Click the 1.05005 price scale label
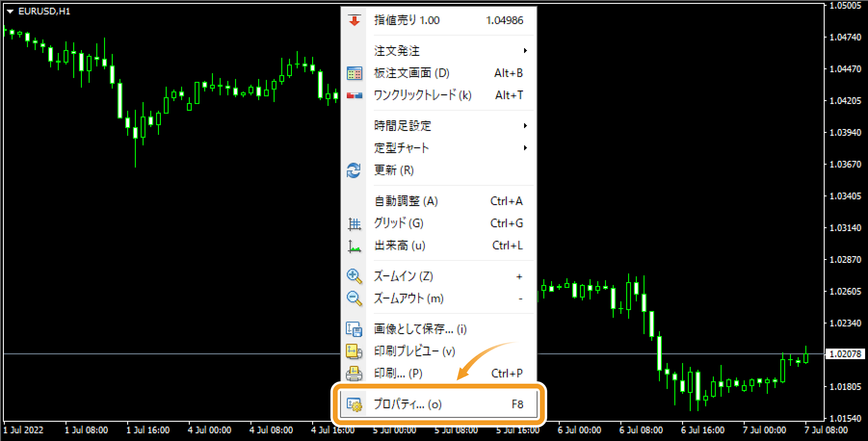Image resolution: width=868 pixels, height=441 pixels. (x=845, y=6)
